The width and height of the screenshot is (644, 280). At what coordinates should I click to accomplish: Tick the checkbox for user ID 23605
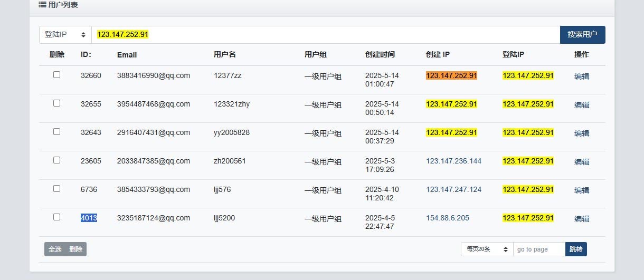[56, 160]
